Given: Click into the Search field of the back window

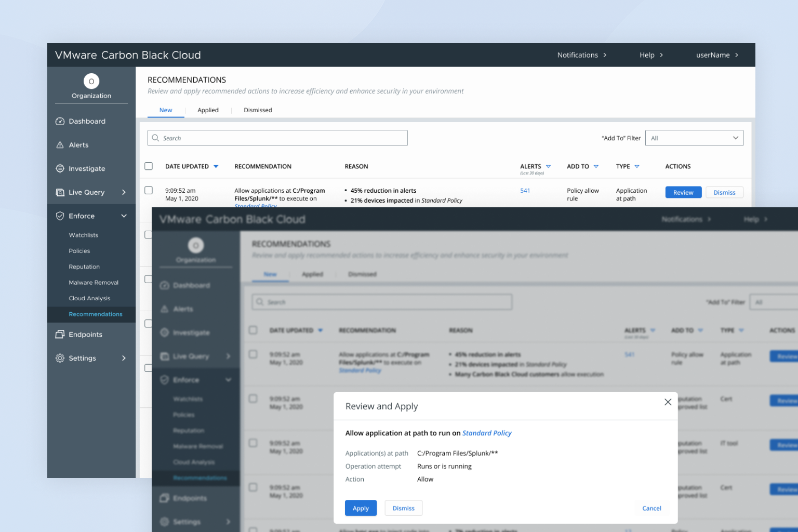Looking at the screenshot, I should tap(277, 138).
